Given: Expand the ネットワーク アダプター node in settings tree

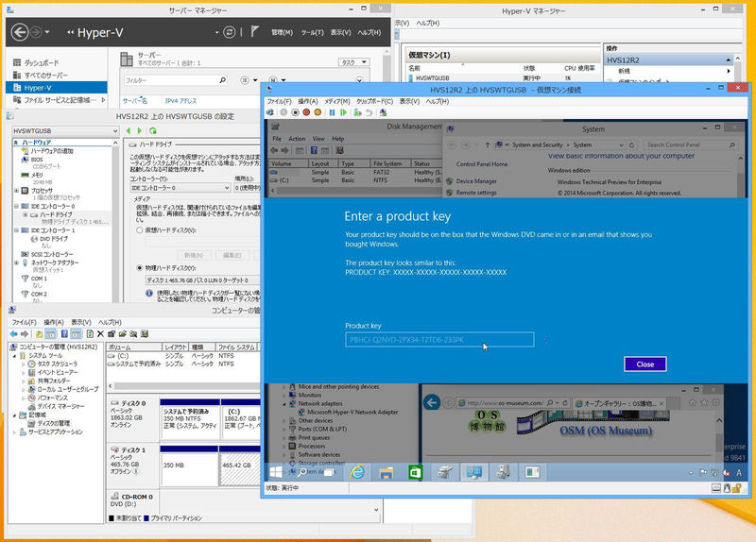Looking at the screenshot, I should [17, 263].
